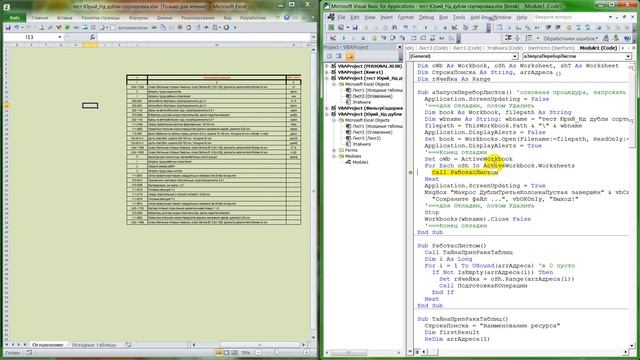Switch to Лист1 (Code) window tab

467,48
